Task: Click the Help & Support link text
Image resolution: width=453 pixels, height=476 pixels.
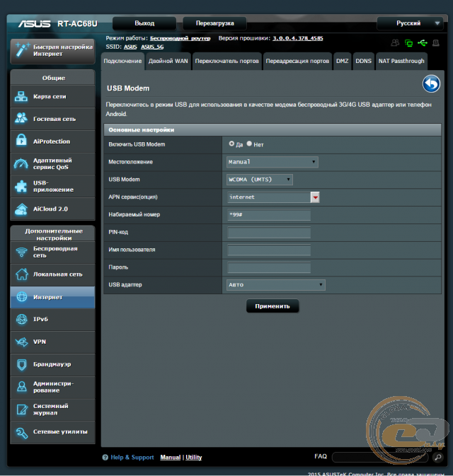Action: [x=132, y=458]
